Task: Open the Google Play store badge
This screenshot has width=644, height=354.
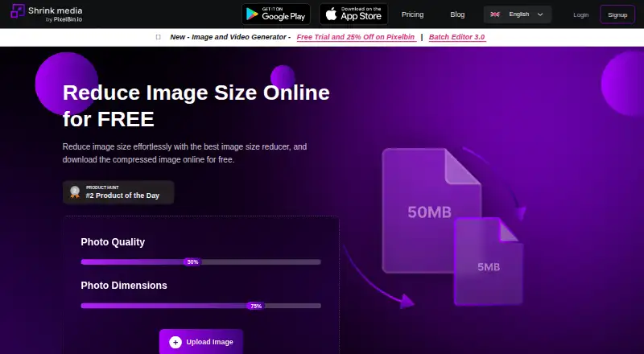Action: [276, 14]
